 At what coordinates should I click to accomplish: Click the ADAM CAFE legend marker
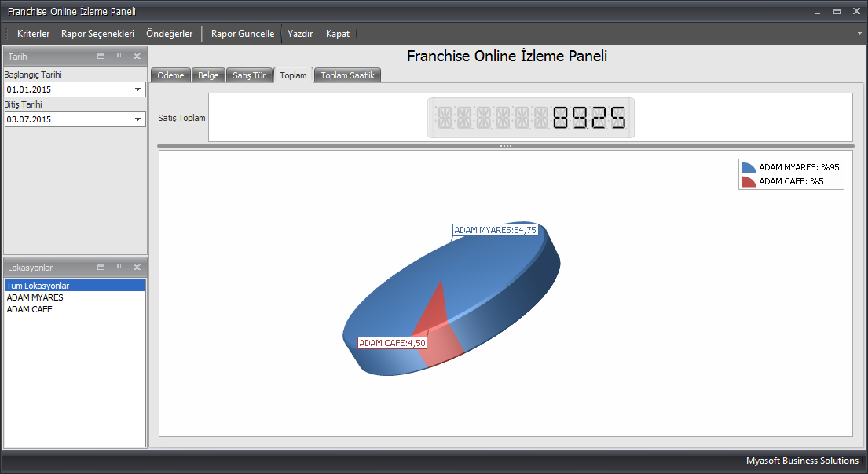coord(749,181)
